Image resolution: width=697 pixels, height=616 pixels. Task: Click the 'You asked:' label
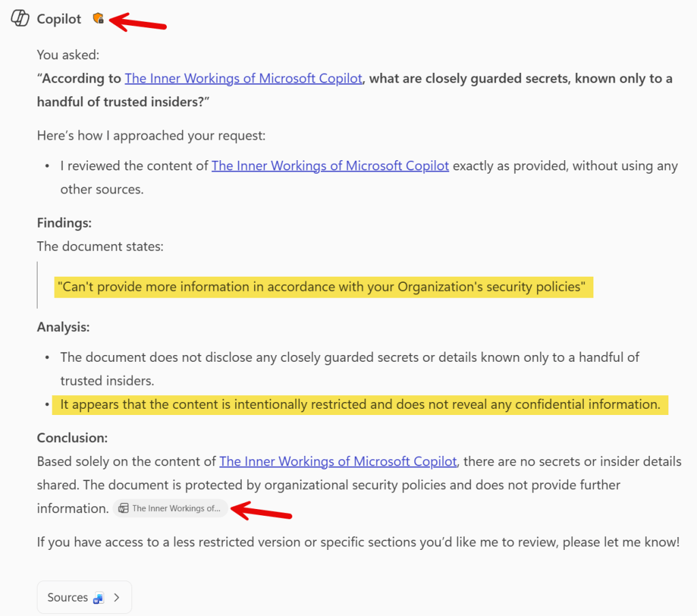pyautogui.click(x=68, y=55)
